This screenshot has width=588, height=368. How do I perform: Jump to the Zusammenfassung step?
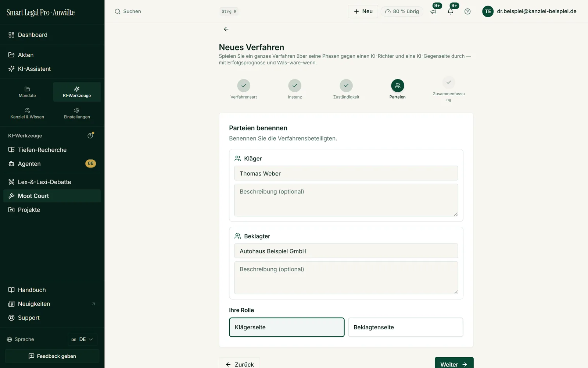pos(449,82)
